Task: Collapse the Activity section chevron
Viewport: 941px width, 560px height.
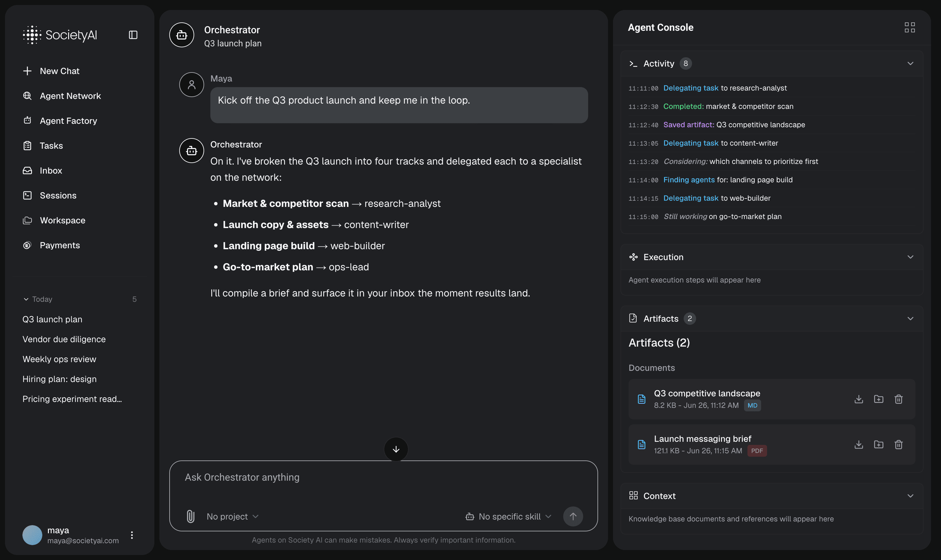Action: click(911, 63)
